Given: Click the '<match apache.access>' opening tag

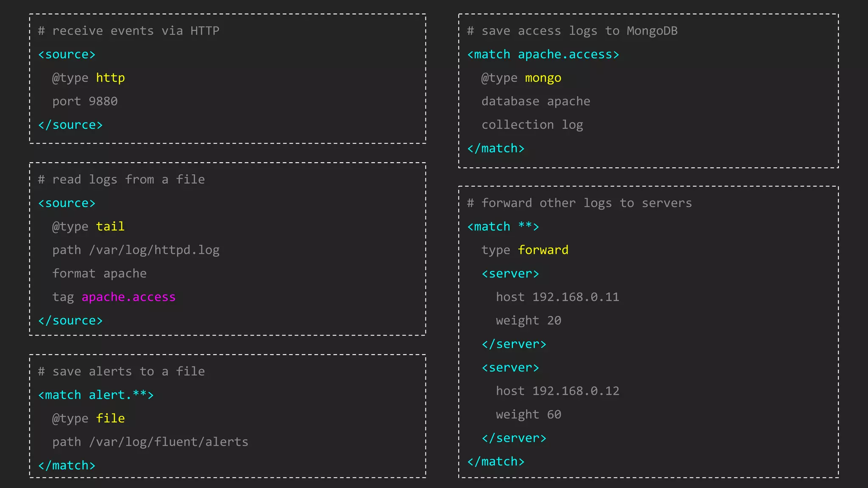Looking at the screenshot, I should (543, 55).
